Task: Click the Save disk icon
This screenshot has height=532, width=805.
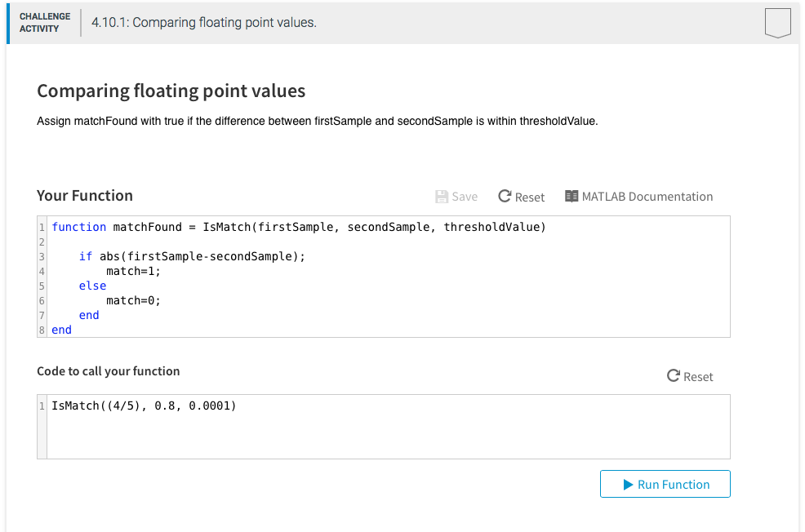Action: click(x=440, y=196)
